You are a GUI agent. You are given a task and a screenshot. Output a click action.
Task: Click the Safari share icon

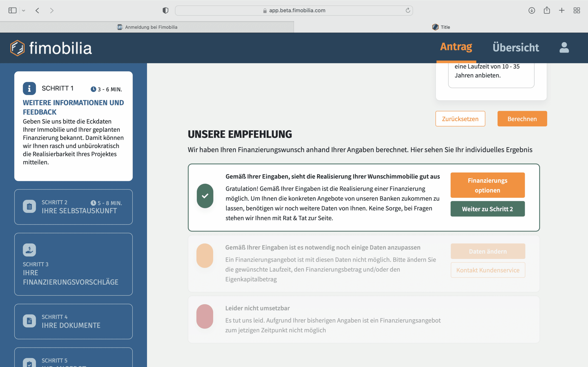coord(547,11)
